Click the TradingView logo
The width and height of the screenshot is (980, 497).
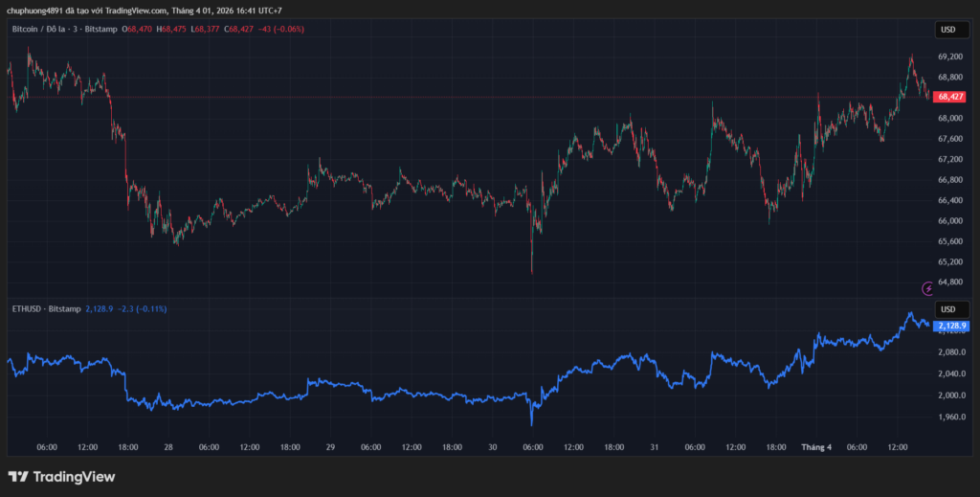tap(61, 477)
